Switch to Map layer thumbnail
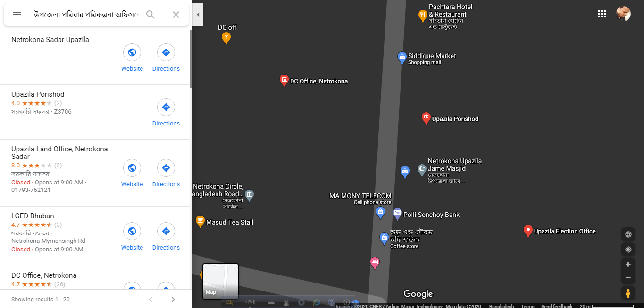644x308 pixels. [220, 281]
